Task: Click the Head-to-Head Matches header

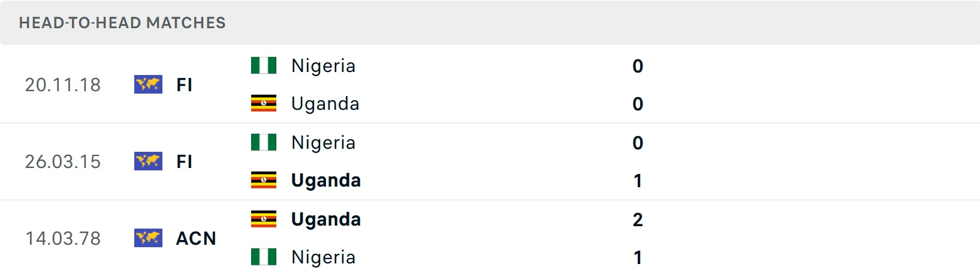Action: pos(122,23)
